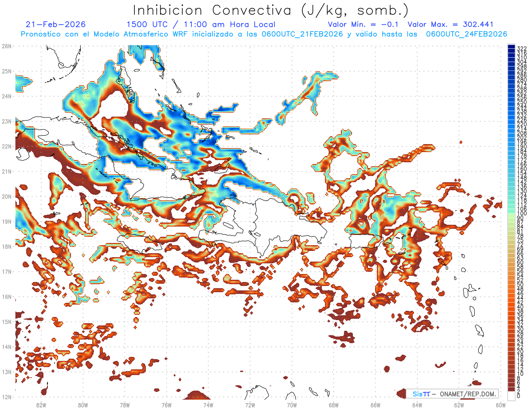Click the 70W longitude label
This screenshot has width=532, height=411.
point(292,404)
